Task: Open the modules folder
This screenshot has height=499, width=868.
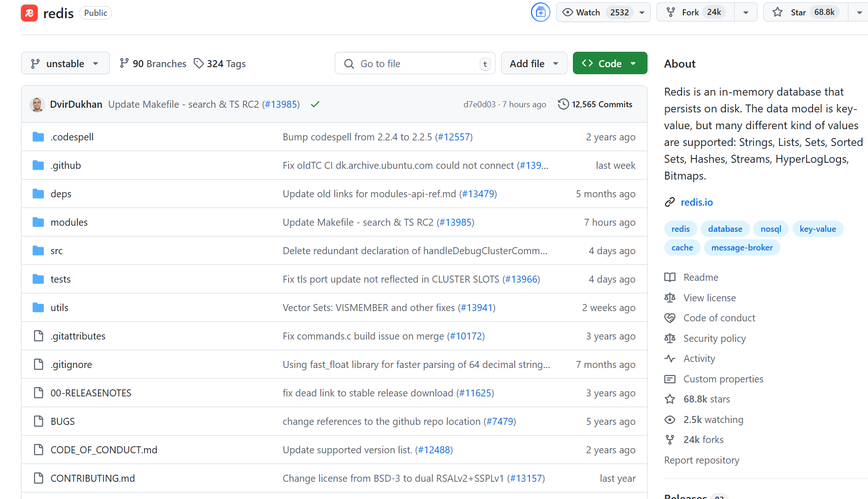Action: point(69,222)
